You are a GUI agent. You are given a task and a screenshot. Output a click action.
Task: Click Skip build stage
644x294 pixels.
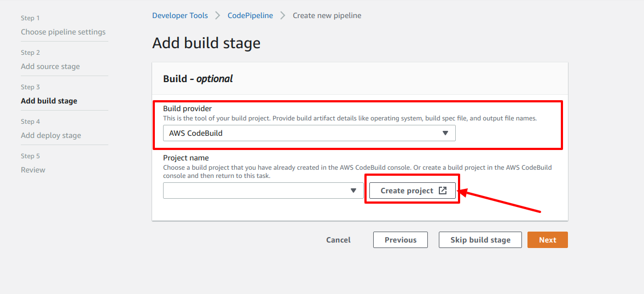click(480, 240)
